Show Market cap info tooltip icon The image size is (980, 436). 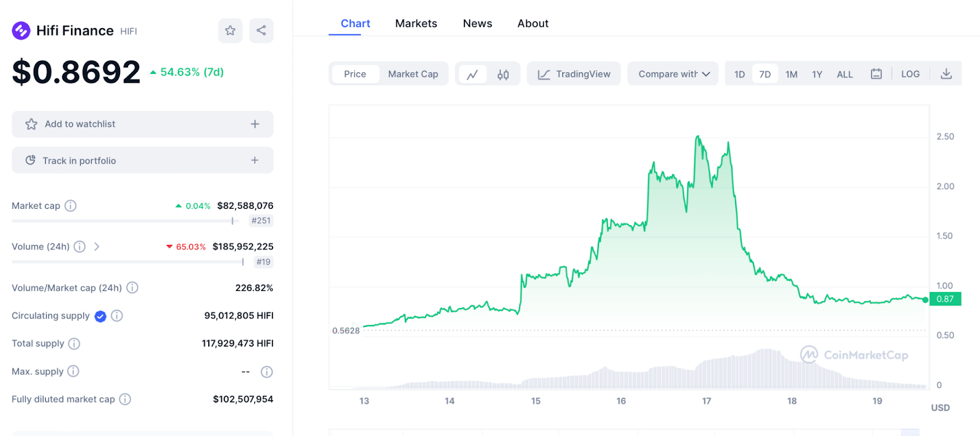[70, 206]
